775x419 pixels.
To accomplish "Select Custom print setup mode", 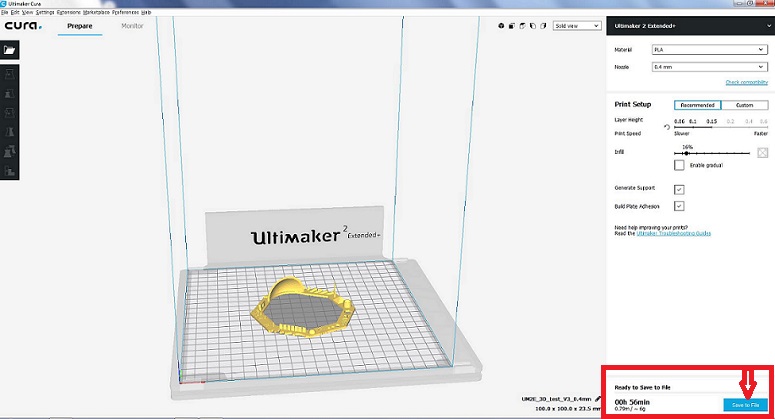I will tap(744, 105).
